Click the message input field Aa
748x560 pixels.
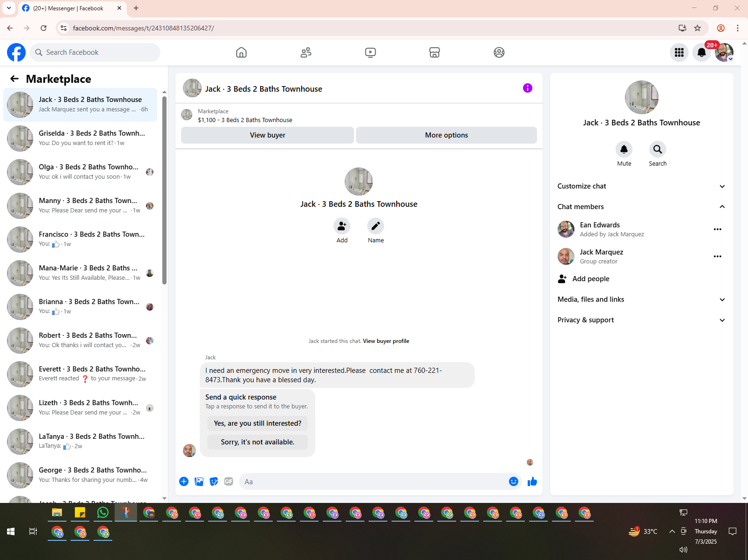[x=374, y=481]
